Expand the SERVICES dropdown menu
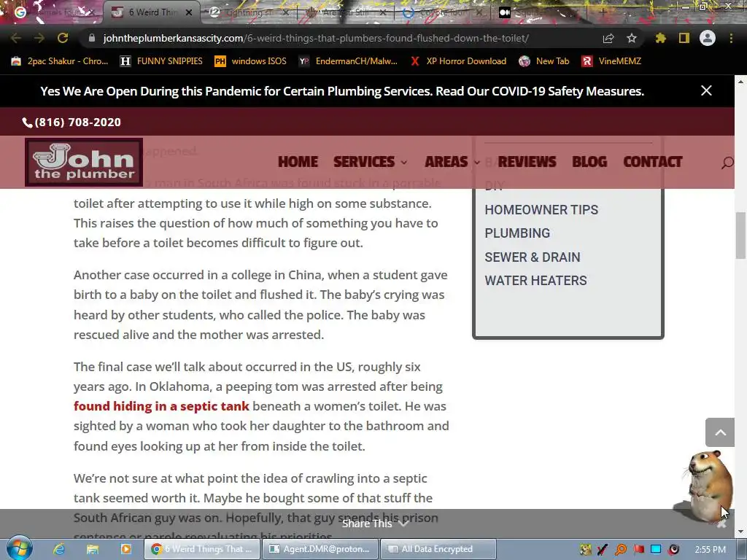Image resolution: width=747 pixels, height=560 pixels. click(x=370, y=162)
